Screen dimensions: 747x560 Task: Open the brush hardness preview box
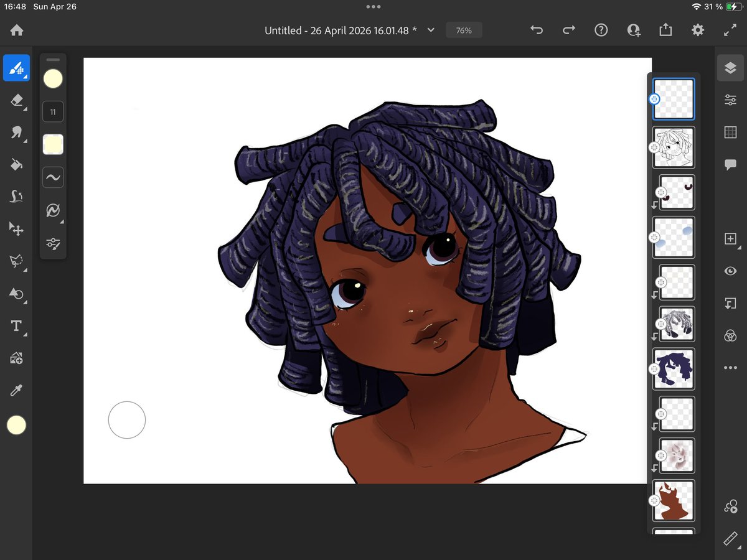click(53, 144)
